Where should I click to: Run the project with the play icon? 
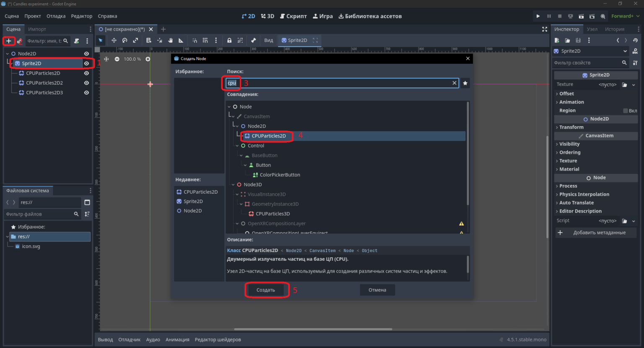coord(538,16)
